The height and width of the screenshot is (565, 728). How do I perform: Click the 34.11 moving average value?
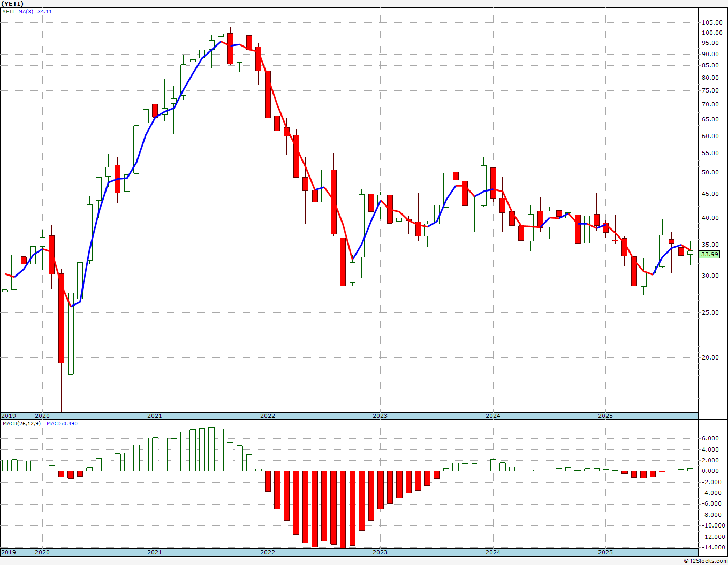pos(45,12)
